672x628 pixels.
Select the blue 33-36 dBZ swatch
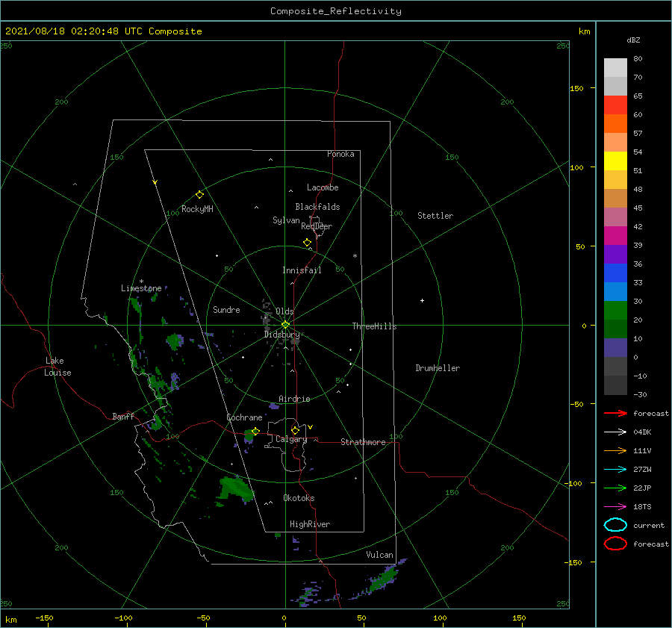pyautogui.click(x=615, y=273)
